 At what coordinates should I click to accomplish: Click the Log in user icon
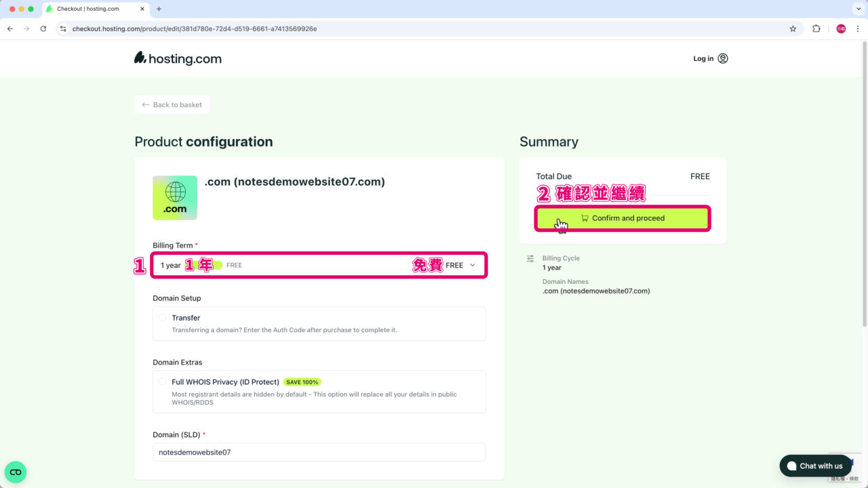(x=723, y=58)
